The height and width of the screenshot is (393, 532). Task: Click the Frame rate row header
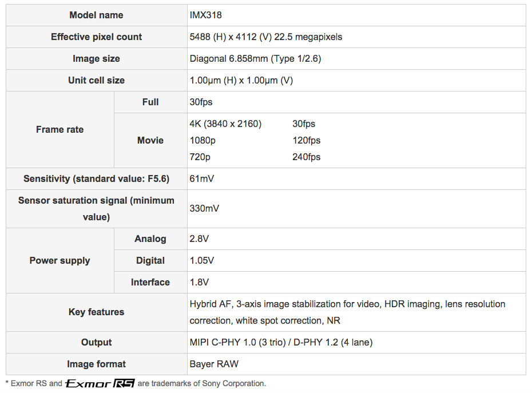click(x=59, y=129)
